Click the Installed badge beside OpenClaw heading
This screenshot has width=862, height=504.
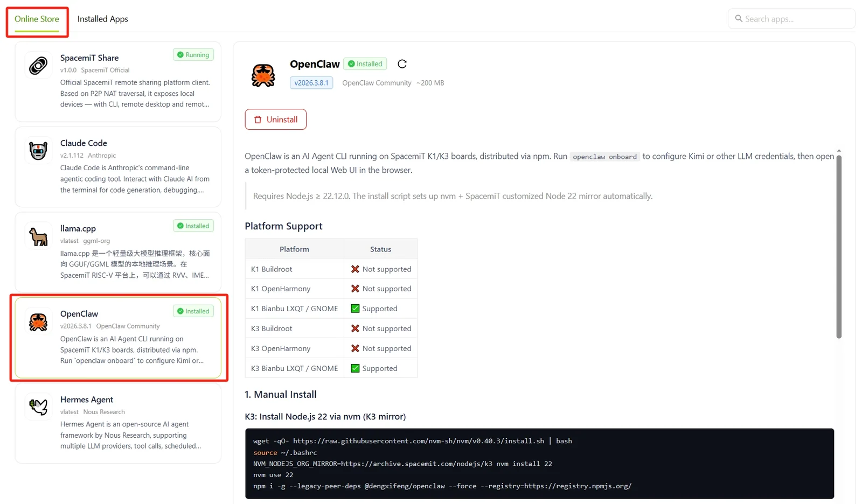pos(365,64)
